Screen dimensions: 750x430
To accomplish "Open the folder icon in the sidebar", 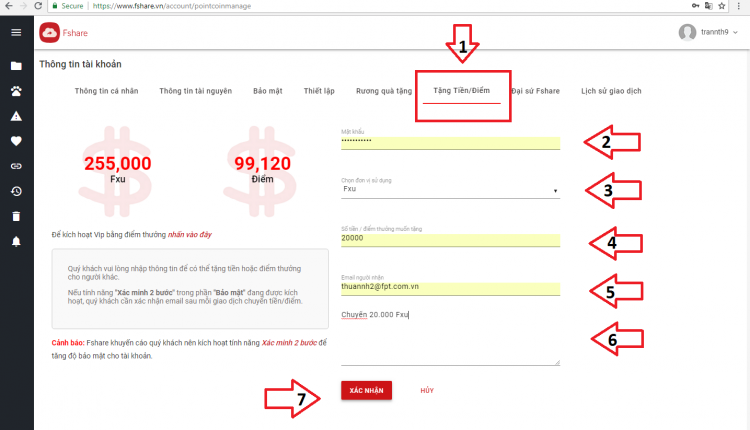I will click(x=16, y=66).
